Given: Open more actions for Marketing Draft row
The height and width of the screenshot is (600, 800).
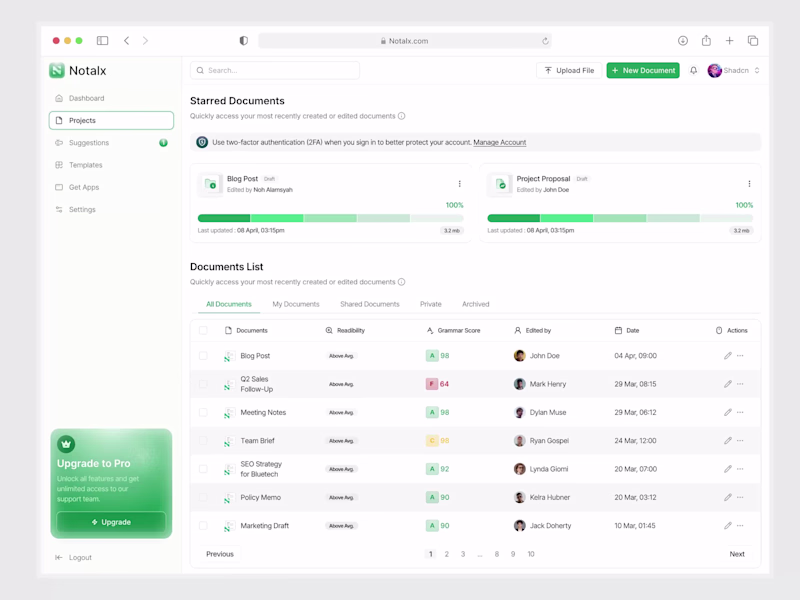Looking at the screenshot, I should tap(740, 526).
